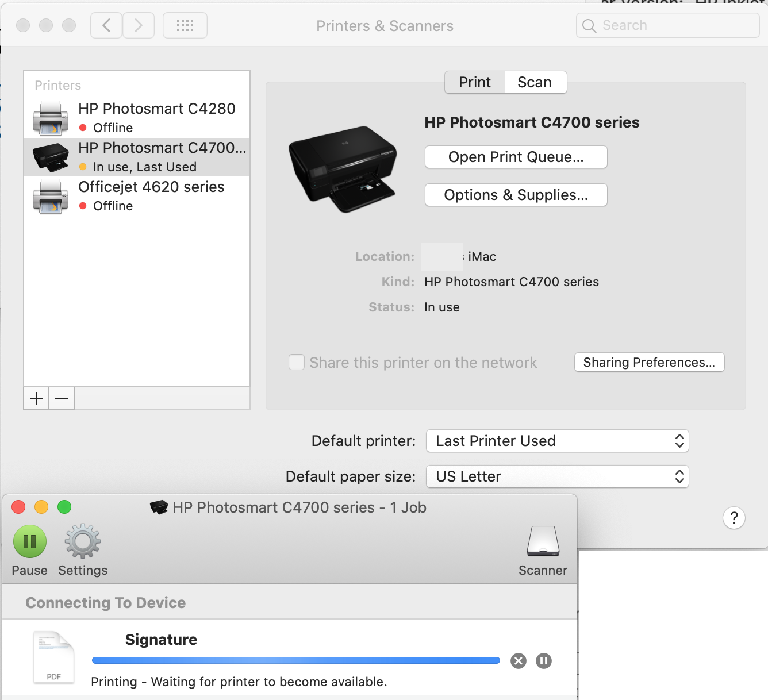Pause the Signature print job

(x=544, y=661)
